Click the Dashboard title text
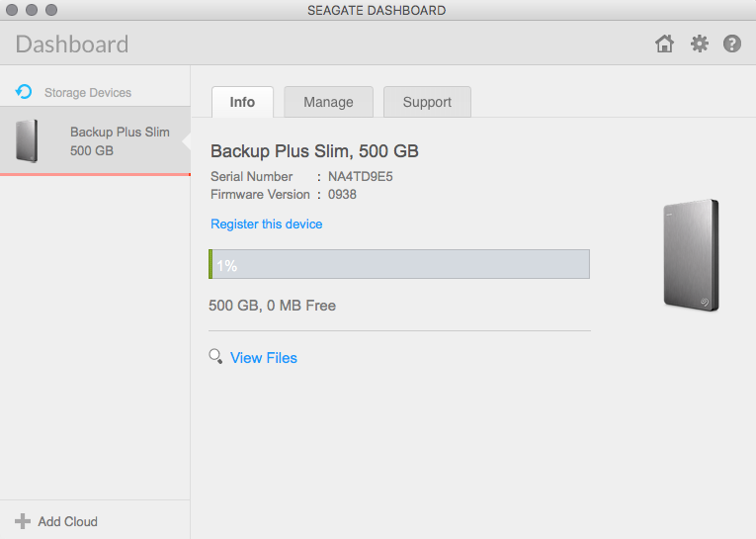 tap(72, 44)
